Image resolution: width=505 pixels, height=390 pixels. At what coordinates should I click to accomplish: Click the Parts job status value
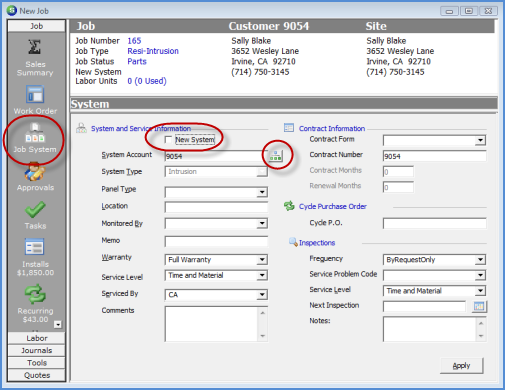[x=137, y=61]
